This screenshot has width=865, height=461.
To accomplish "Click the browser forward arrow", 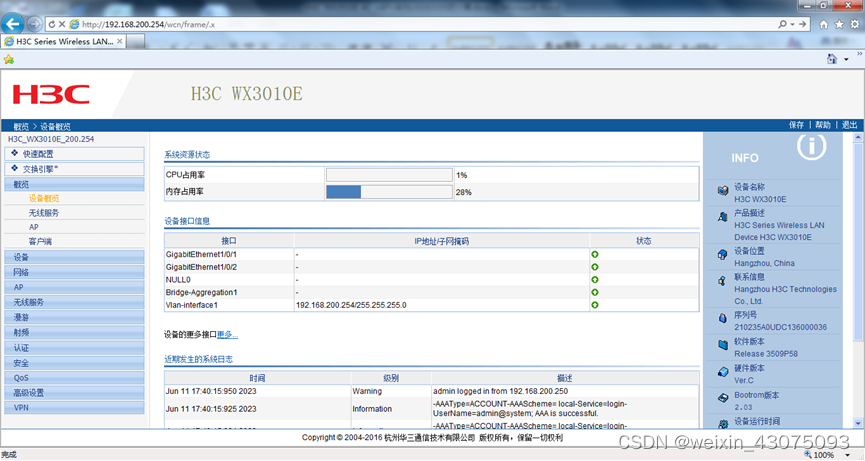I will click(x=34, y=24).
